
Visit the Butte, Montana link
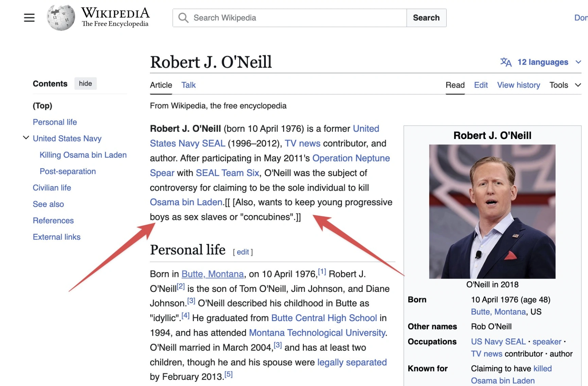212,274
